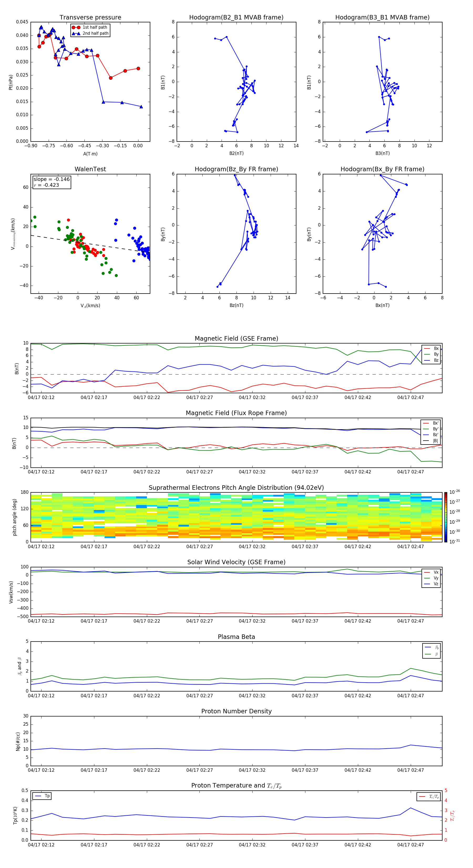Click the 'A(T·m)' x-axis label
This screenshot has height=868, width=473.
click(90, 154)
